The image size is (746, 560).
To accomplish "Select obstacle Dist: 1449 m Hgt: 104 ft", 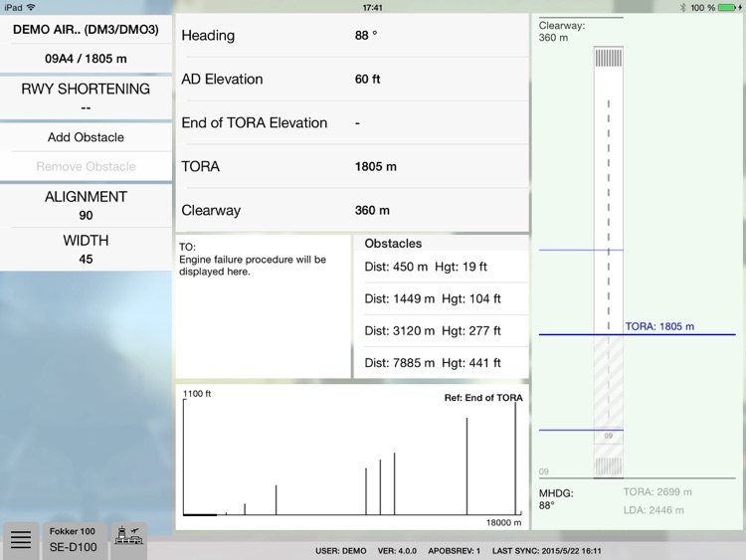I will tap(442, 298).
